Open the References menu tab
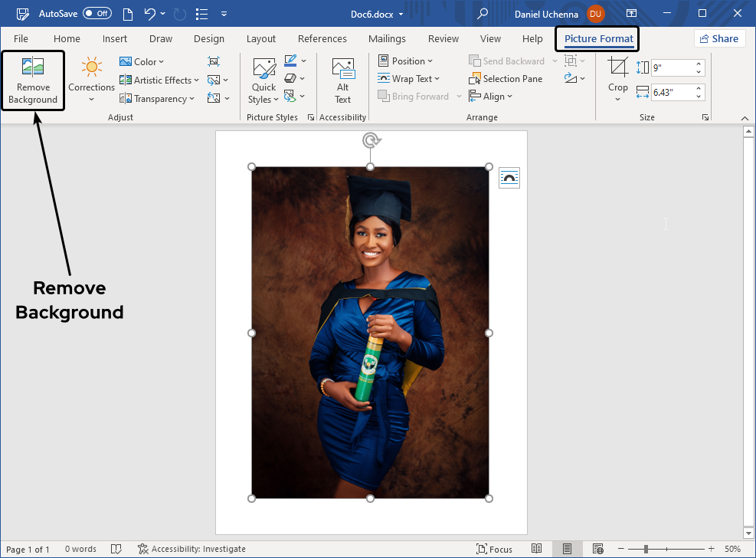 pyautogui.click(x=322, y=38)
